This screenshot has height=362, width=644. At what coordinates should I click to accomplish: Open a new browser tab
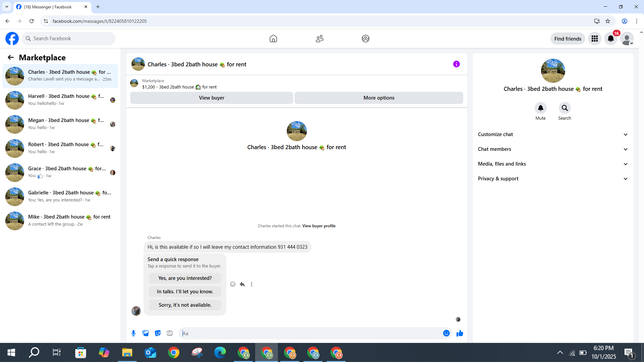point(98,7)
